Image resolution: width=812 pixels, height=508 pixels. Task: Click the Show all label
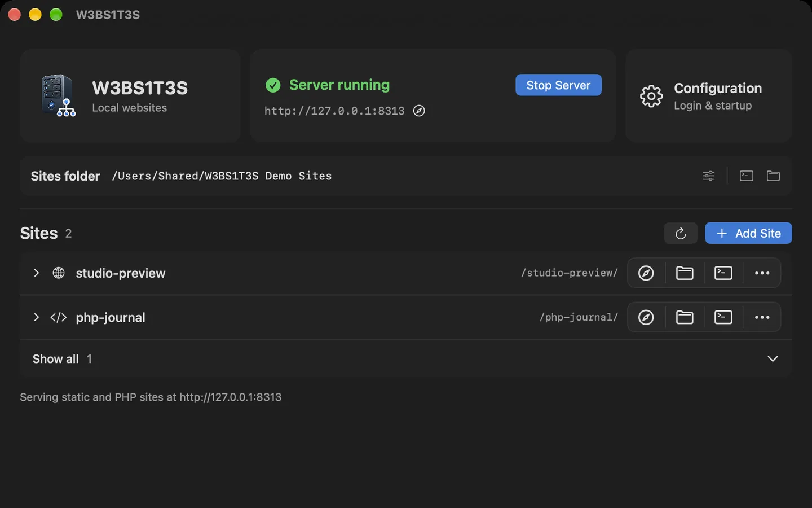[x=55, y=359]
